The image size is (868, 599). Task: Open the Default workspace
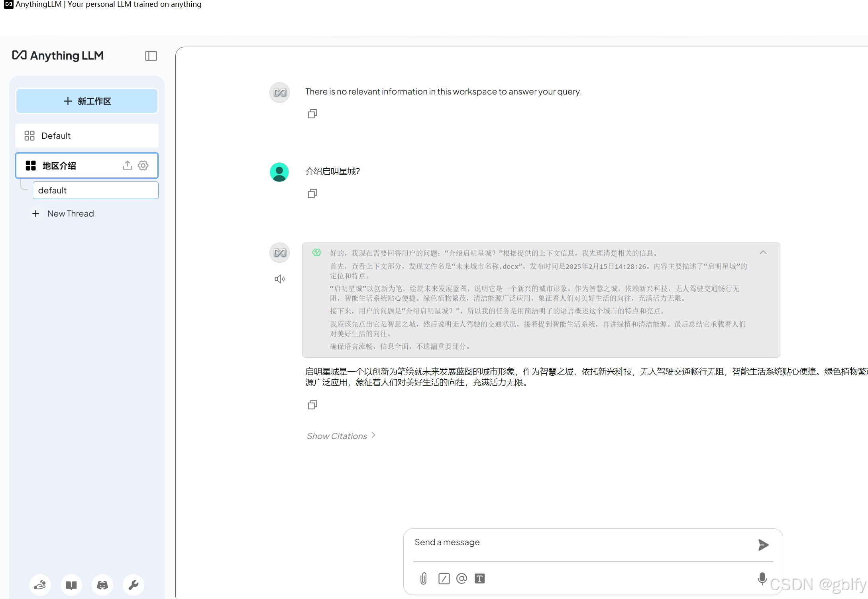point(87,136)
